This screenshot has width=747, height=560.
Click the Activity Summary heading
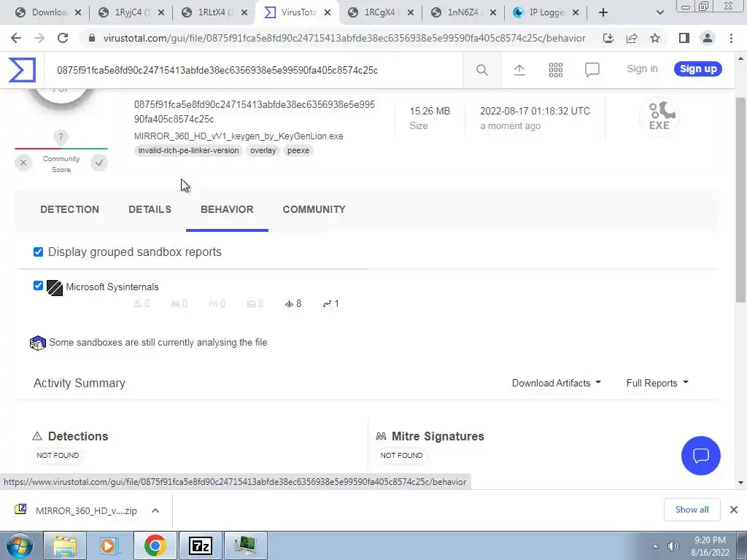pyautogui.click(x=80, y=384)
